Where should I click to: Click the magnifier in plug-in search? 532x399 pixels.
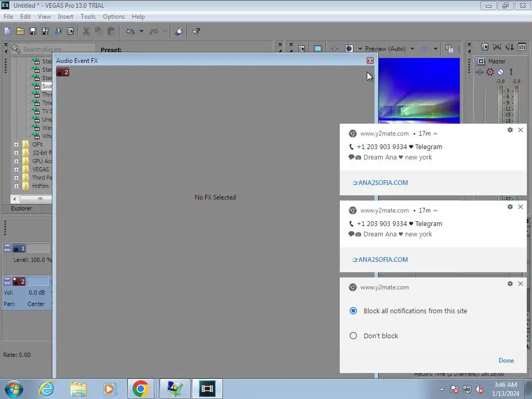(16, 49)
